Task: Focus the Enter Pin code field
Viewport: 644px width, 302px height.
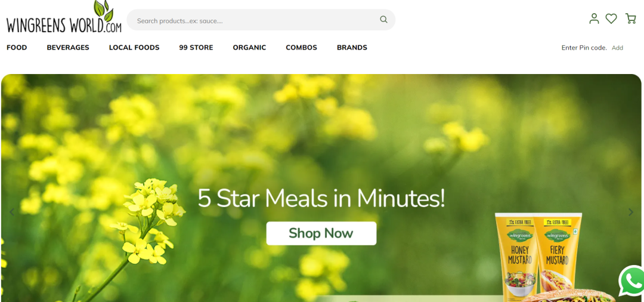Action: click(x=584, y=48)
